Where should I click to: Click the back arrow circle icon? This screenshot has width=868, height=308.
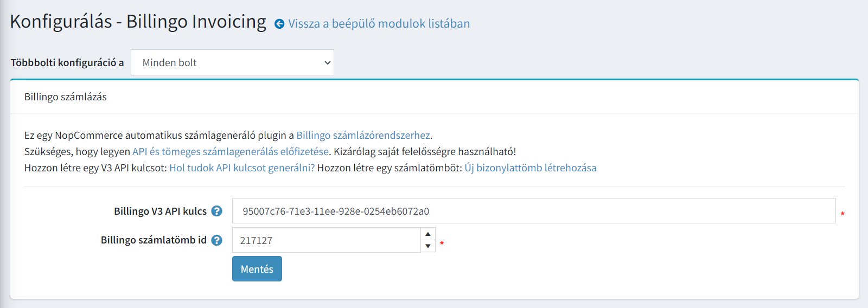tap(279, 24)
